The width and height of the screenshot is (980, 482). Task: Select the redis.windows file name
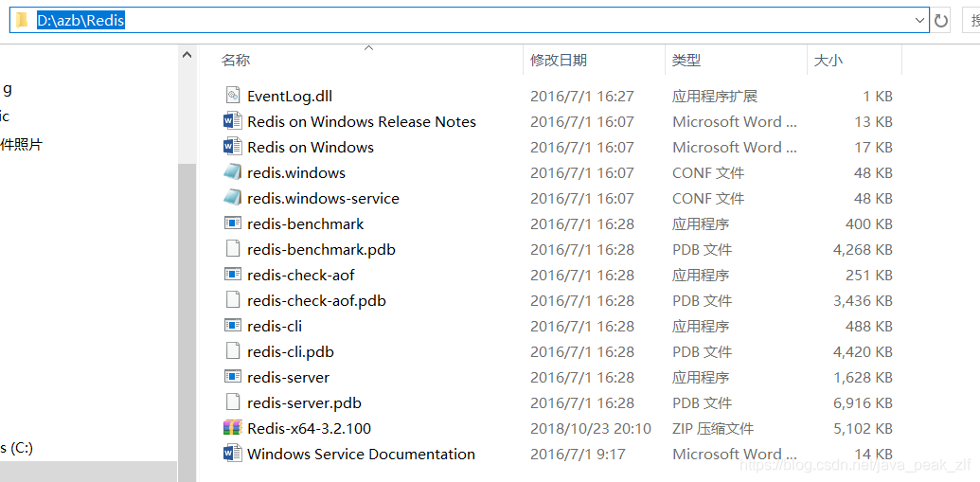[296, 172]
